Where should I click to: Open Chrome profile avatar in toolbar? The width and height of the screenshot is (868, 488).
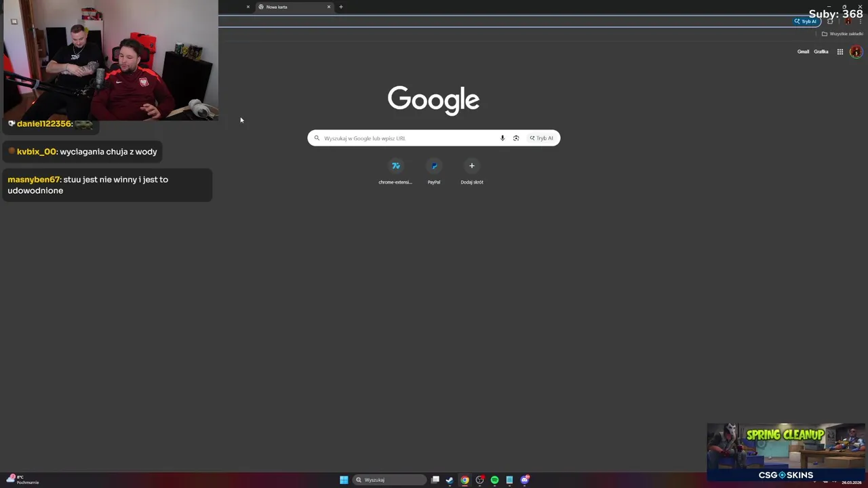coord(848,22)
